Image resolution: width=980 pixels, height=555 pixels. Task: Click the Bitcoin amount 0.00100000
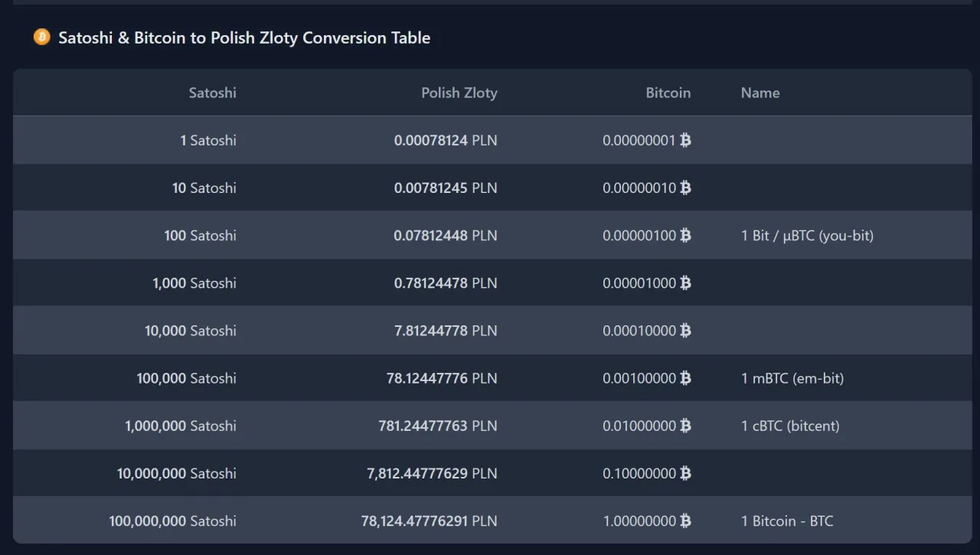point(639,377)
